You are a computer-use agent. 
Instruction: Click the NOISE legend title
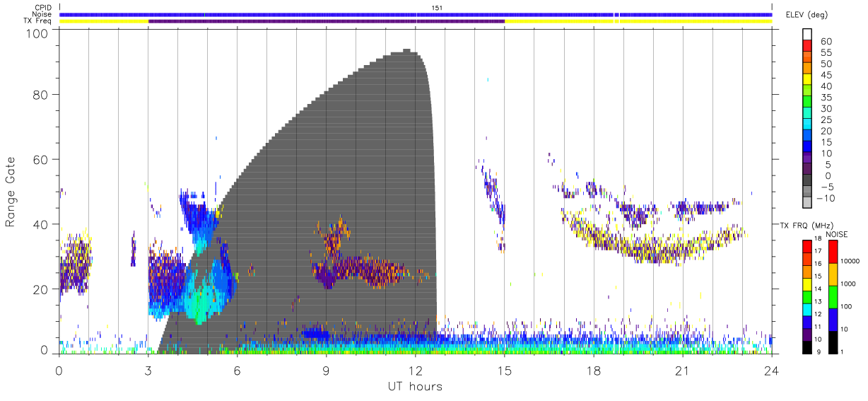tap(835, 234)
